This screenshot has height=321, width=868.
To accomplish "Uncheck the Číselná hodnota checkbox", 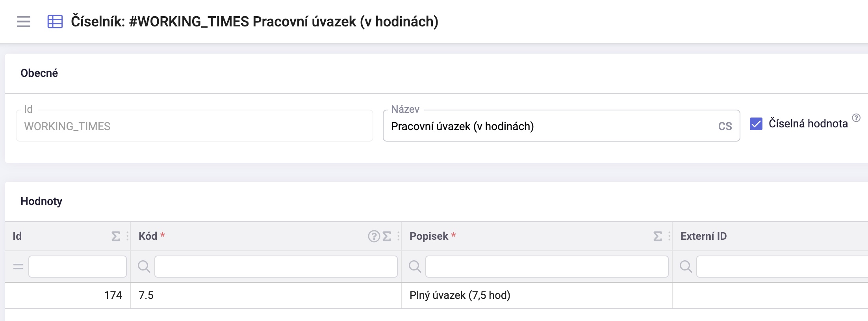I will [756, 124].
